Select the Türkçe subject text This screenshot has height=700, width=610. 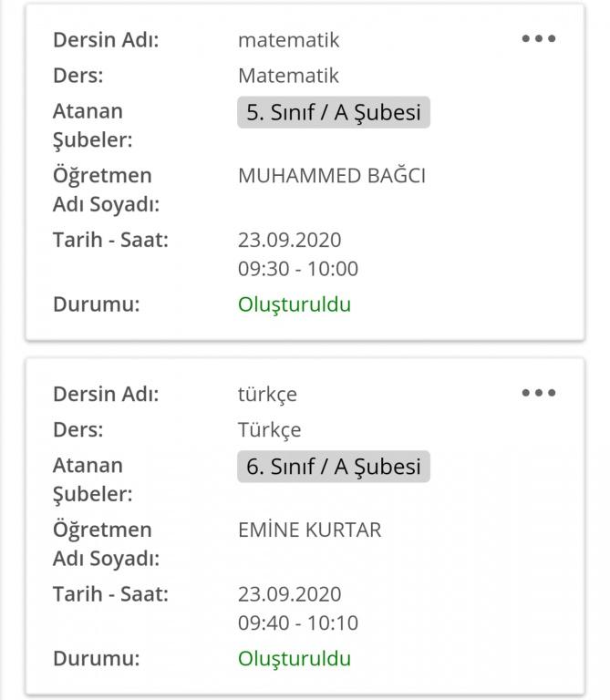269,429
